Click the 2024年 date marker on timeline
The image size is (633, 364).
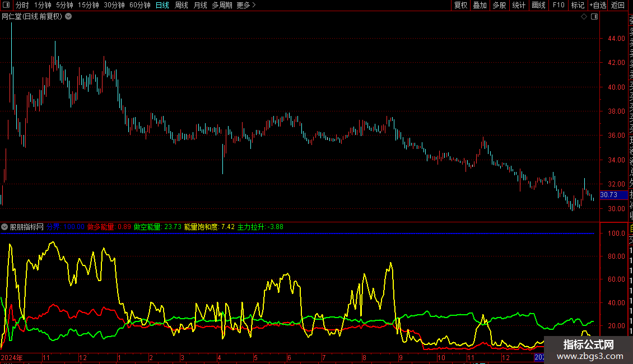(x=12, y=357)
